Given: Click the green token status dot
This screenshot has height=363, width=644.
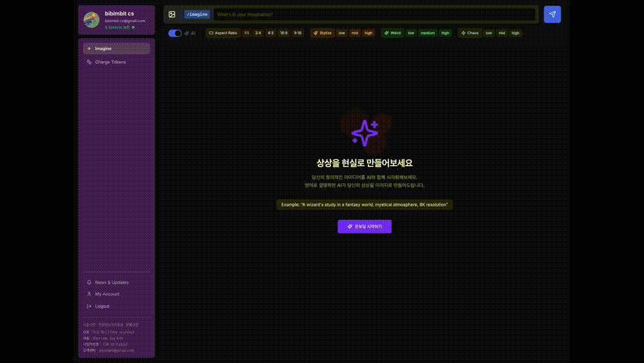Looking at the screenshot, I should 133,28.
